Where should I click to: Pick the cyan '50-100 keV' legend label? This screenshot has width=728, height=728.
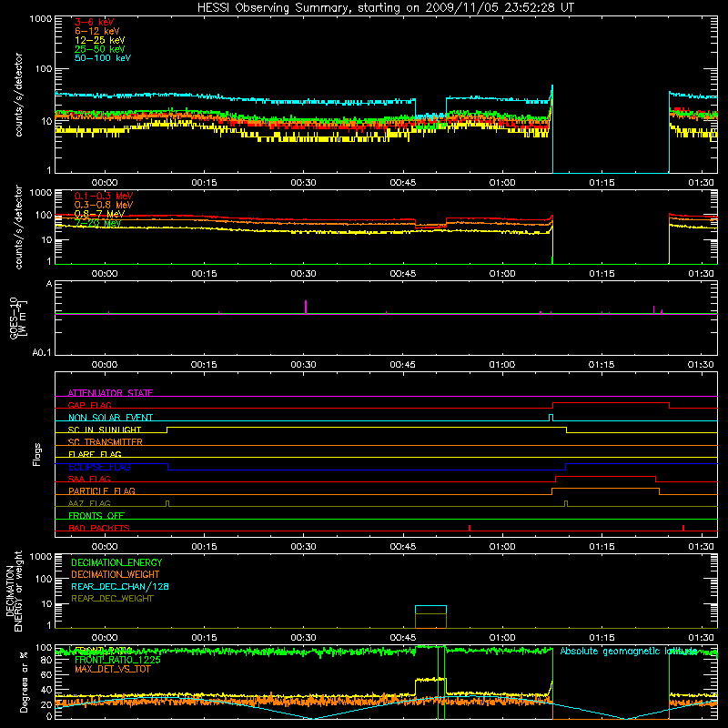pyautogui.click(x=103, y=58)
